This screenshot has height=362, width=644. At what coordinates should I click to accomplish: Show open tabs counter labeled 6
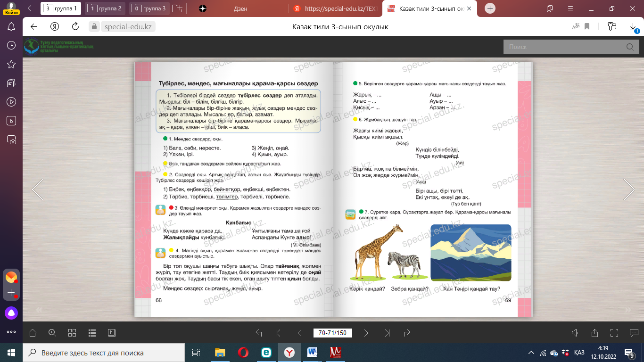pyautogui.click(x=12, y=121)
